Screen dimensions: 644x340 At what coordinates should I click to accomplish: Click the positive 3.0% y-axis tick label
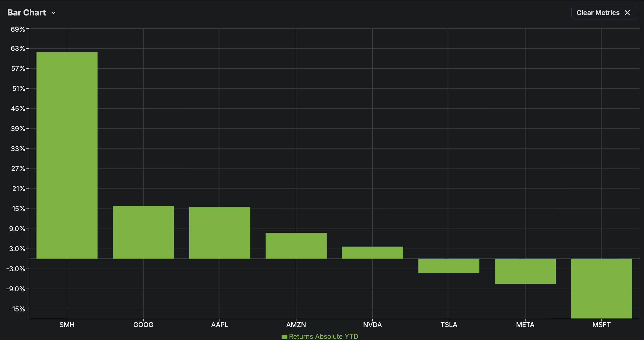pyautogui.click(x=17, y=249)
